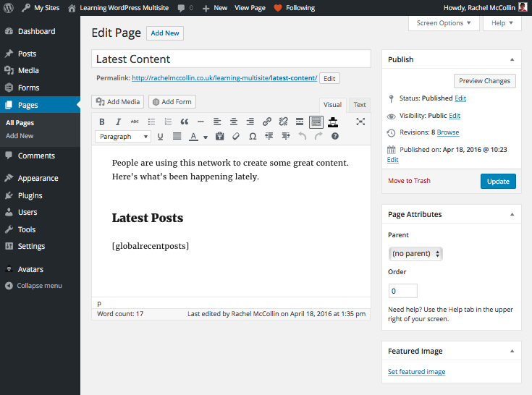Click the WordPress logo
The width and height of the screenshot is (532, 395).
point(9,8)
